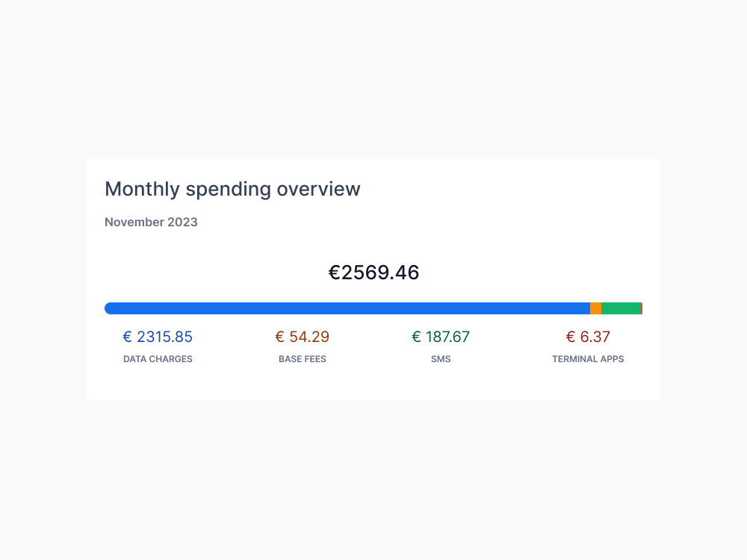
Task: Open the SMS category label
Action: click(441, 359)
